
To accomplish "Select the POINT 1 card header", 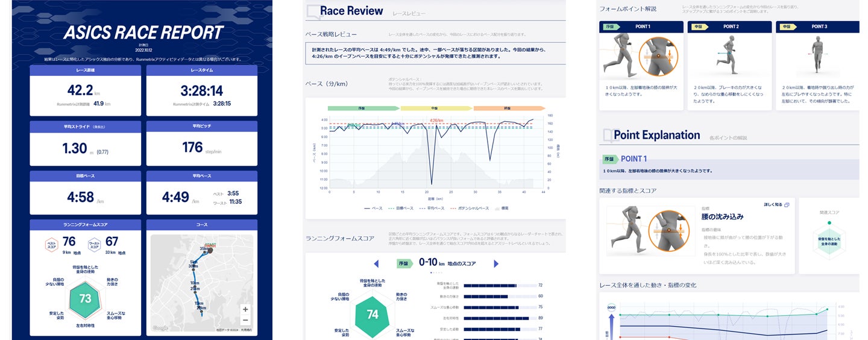I will click(x=641, y=27).
